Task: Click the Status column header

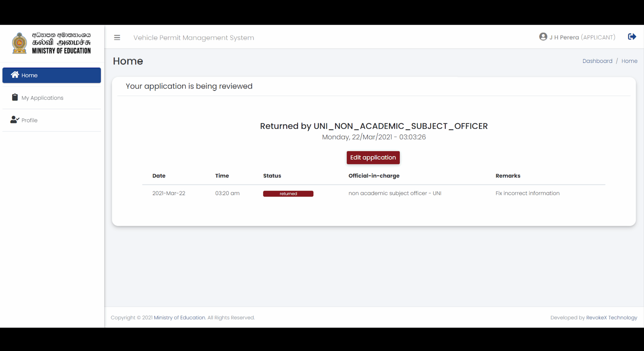Action: [272, 176]
